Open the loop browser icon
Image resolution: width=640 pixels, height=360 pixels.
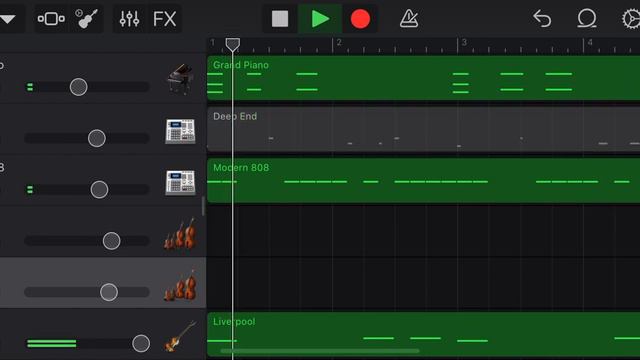tap(587, 19)
